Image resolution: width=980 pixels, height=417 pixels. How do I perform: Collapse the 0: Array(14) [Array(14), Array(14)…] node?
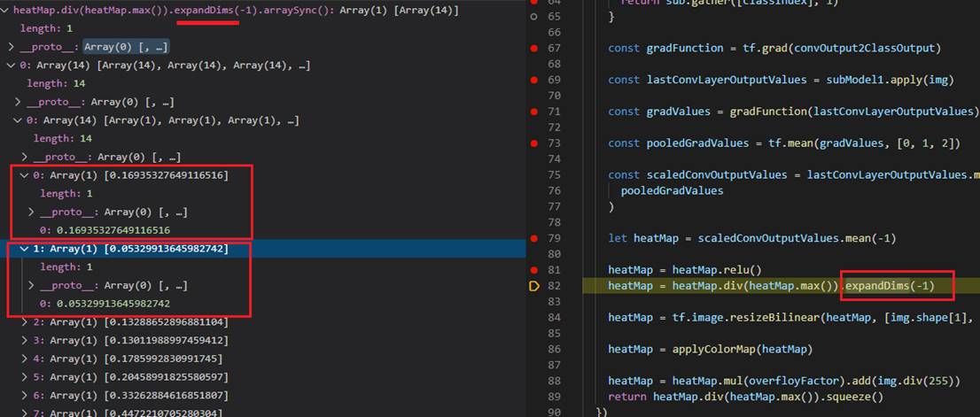[10, 66]
